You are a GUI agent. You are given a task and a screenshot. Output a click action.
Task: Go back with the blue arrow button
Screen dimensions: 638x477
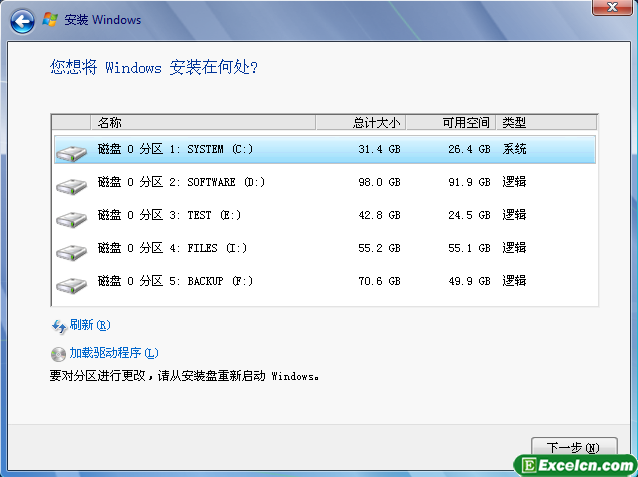point(22,21)
